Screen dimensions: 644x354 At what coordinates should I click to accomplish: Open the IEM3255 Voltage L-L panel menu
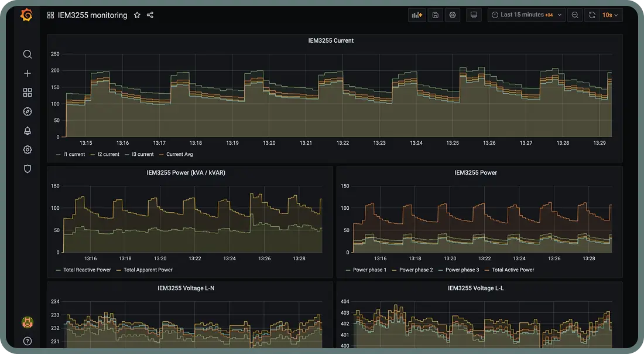pos(475,288)
